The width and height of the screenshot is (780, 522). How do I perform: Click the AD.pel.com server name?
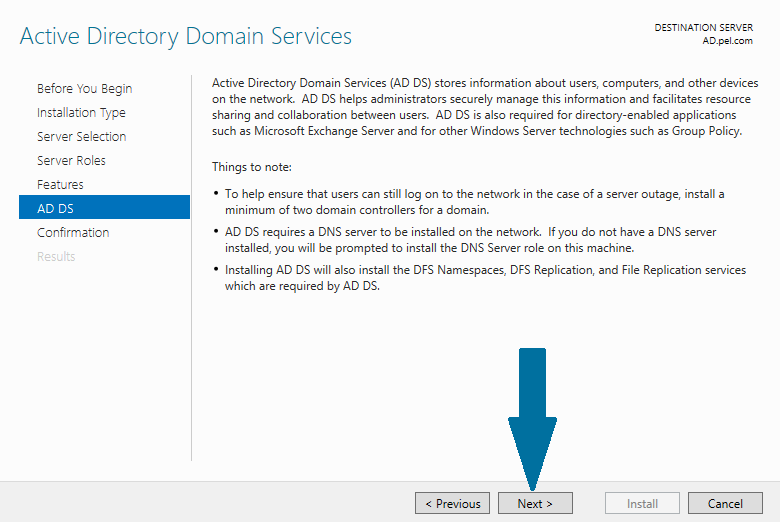[x=727, y=41]
